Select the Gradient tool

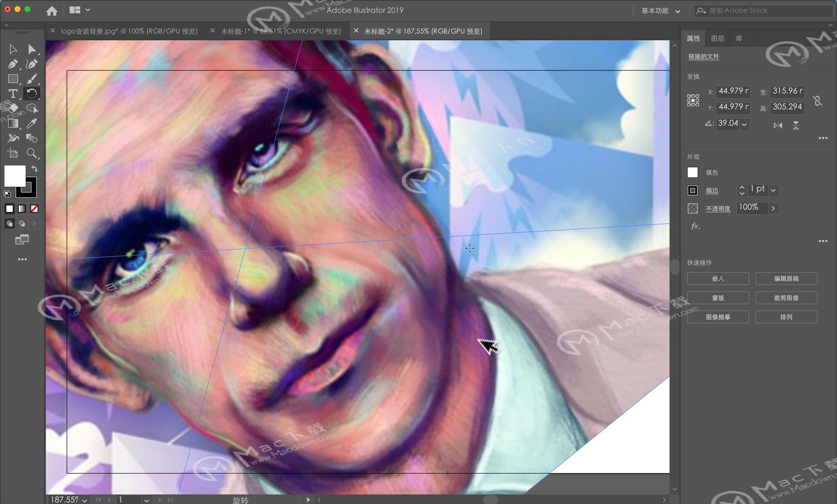(13, 123)
